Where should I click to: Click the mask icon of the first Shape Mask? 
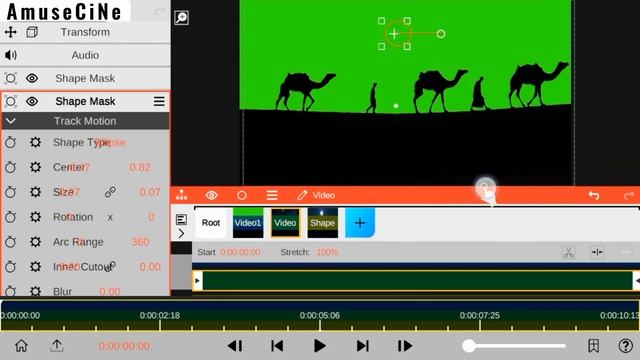(x=11, y=78)
